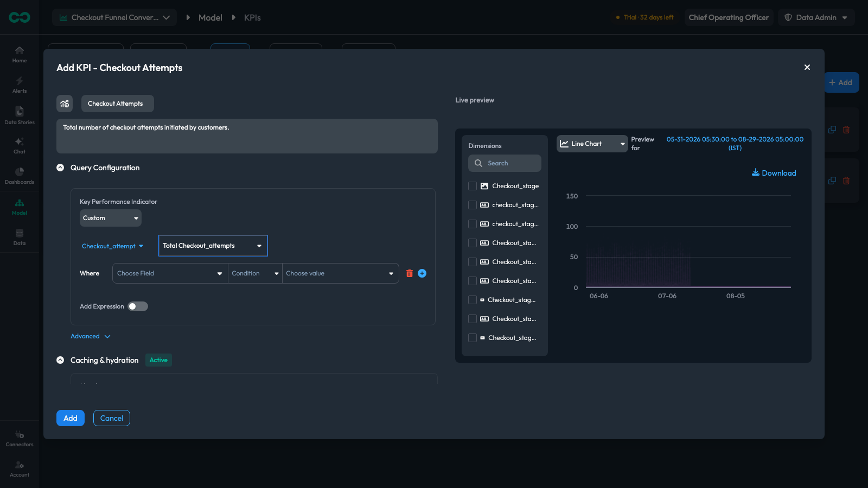Cancel the Add KPI dialog
Image resolution: width=868 pixels, height=488 pixels.
tap(112, 418)
